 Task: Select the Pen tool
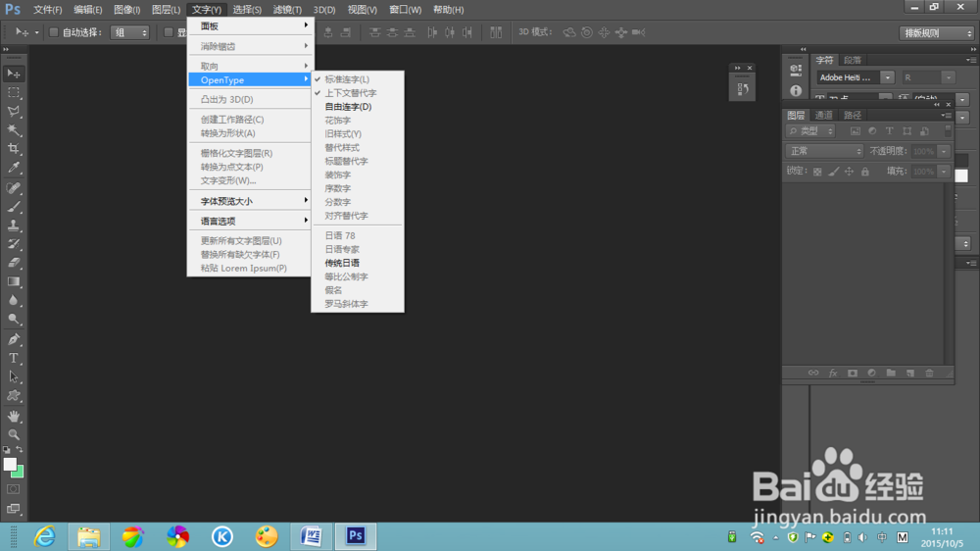(x=14, y=339)
